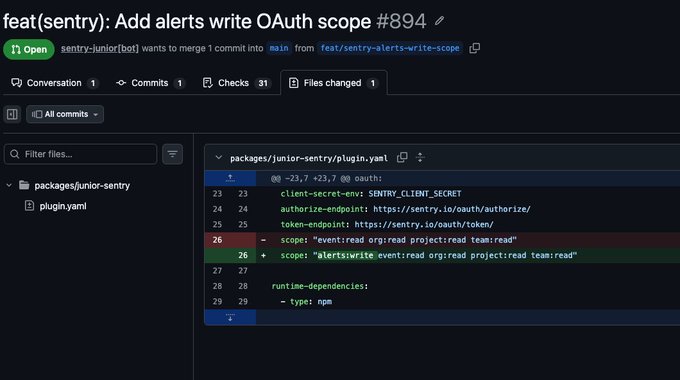Screen dimensions: 680x380
Task: Click the type: npm line
Action: pyautogui.click(x=306, y=302)
